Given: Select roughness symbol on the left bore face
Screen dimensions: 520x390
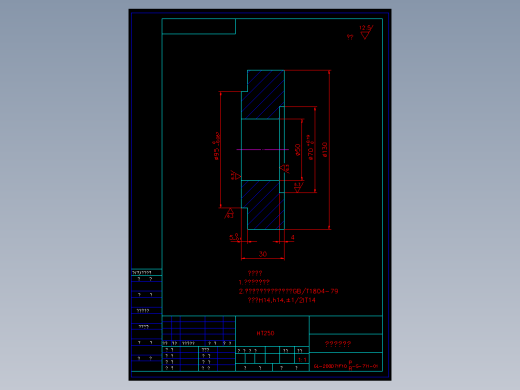Looking at the screenshot, I should [235, 175].
